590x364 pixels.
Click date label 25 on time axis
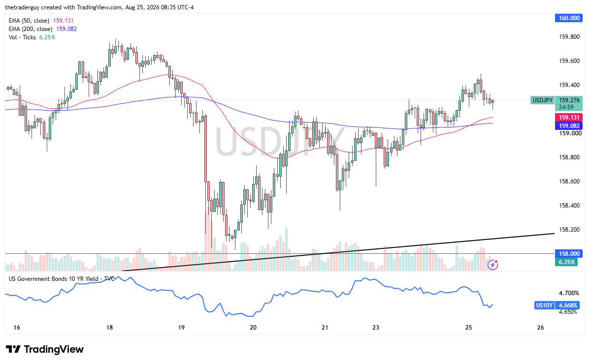click(468, 328)
